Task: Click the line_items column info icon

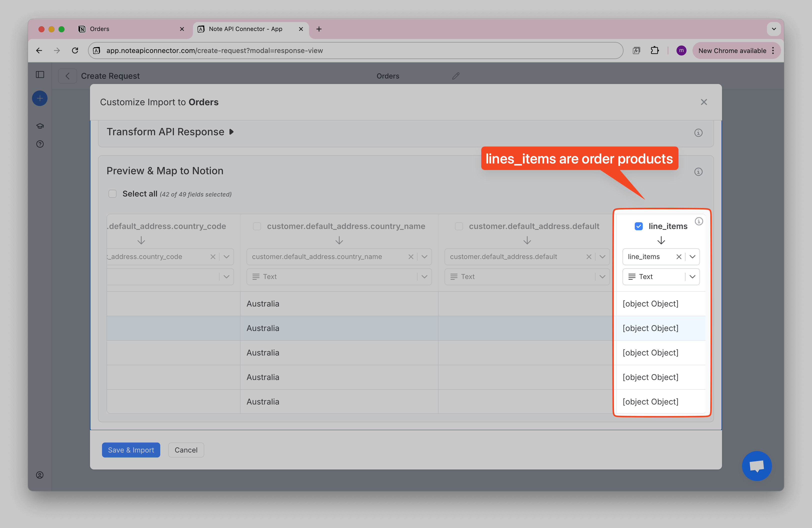Action: point(699,221)
